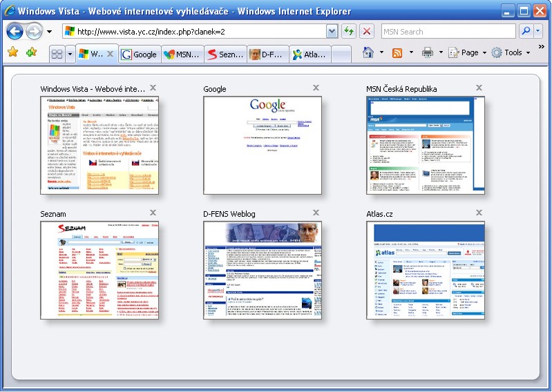Click the 'Atlas.cz' title text
This screenshot has height=392, width=552.
[379, 214]
